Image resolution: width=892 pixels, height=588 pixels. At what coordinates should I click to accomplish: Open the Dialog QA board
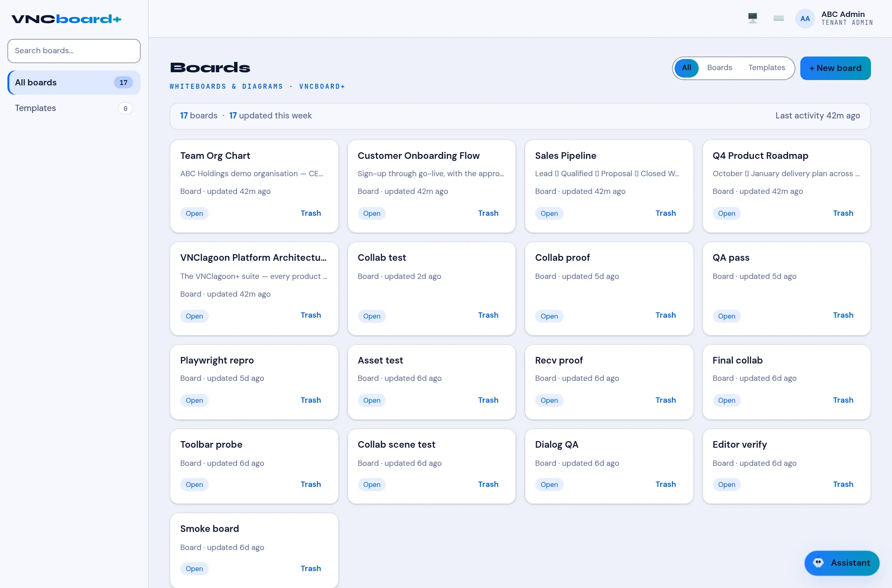pos(549,484)
